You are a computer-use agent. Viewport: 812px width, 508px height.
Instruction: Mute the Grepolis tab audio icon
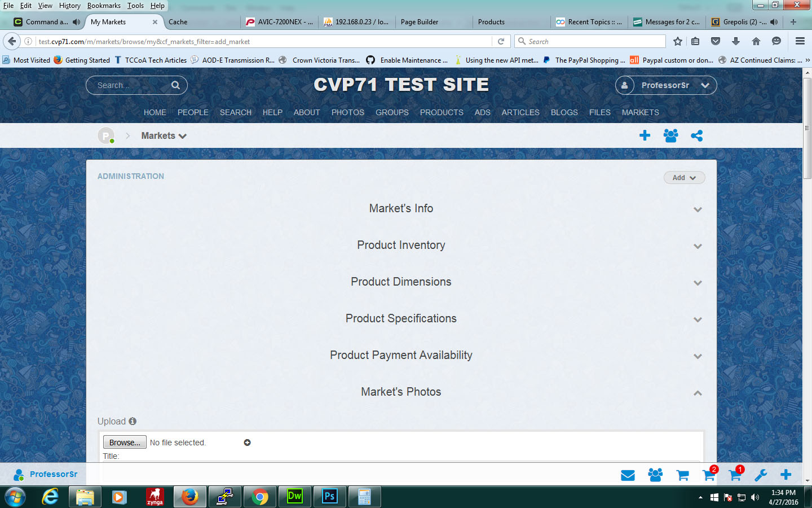[x=774, y=22]
